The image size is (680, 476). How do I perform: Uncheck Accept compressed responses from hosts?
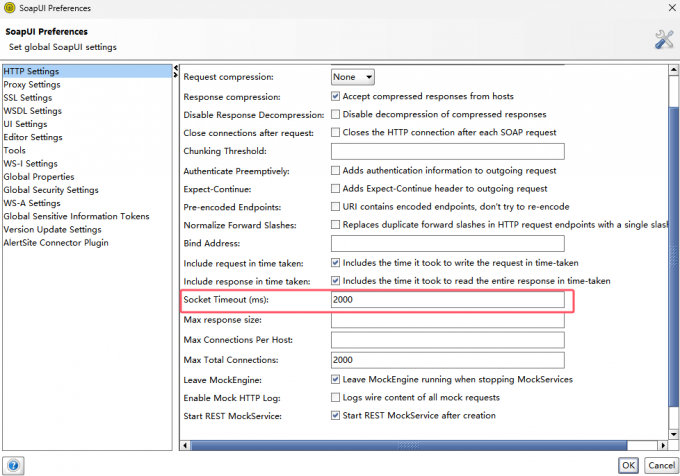tap(335, 96)
